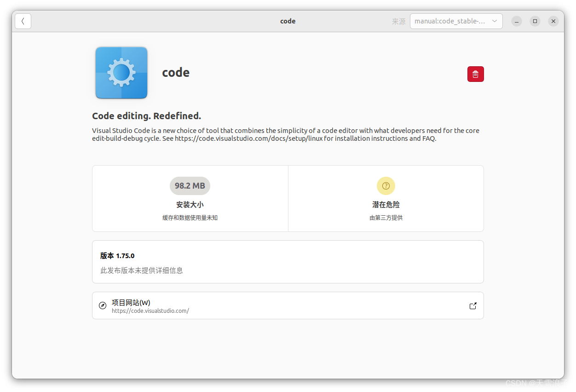This screenshot has width=576, height=392.
Task: Click the 由第三方提供 text
Action: [386, 218]
